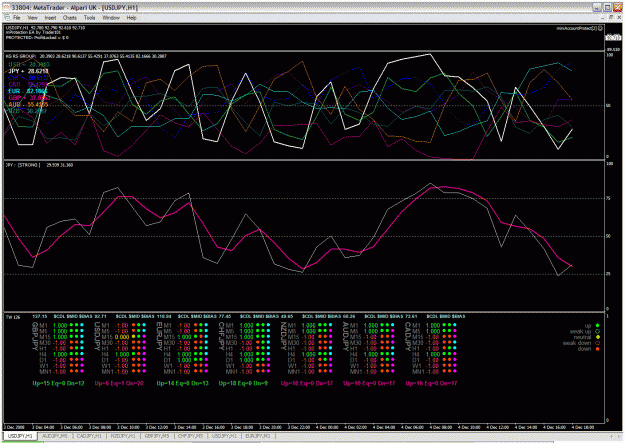This screenshot has height=443, width=625.
Task: Restore the inner chart window from menu bar
Action: click(x=611, y=18)
